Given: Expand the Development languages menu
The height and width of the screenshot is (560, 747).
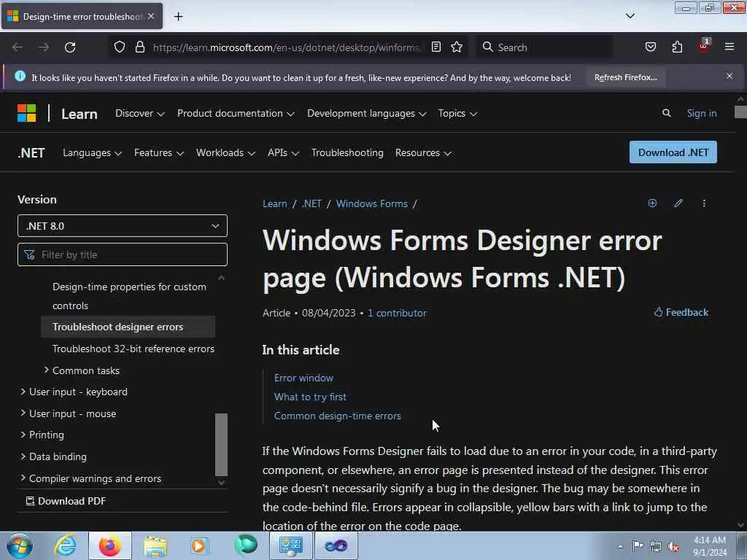Looking at the screenshot, I should click(366, 113).
